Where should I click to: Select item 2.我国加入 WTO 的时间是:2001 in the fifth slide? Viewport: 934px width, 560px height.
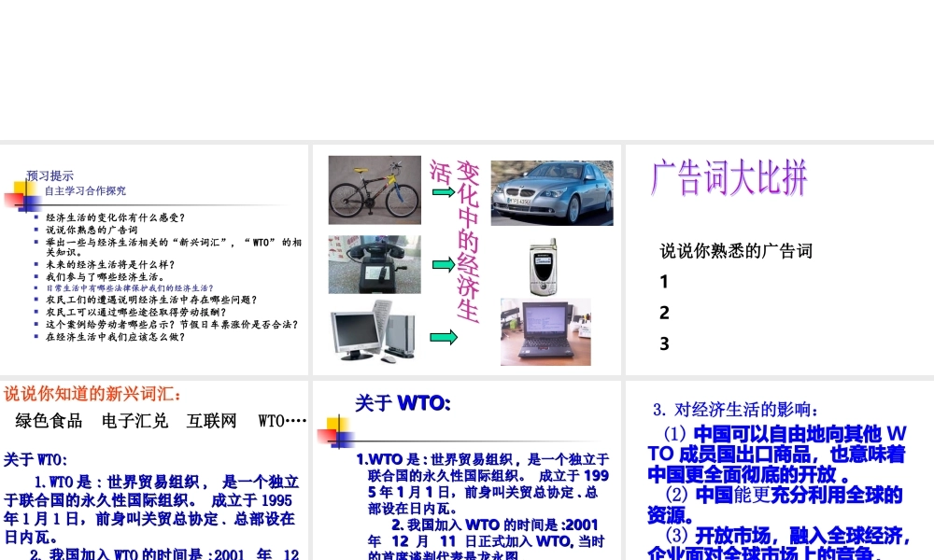(487, 540)
